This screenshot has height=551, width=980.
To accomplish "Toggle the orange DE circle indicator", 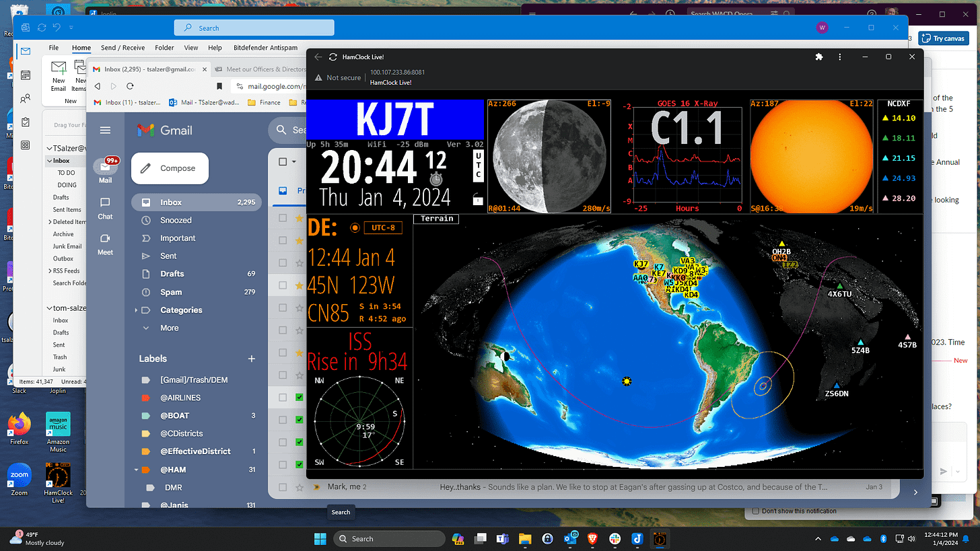I will coord(355,227).
